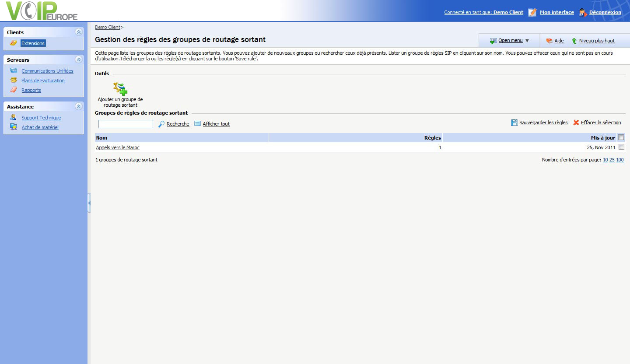Collapse the Assistance sidebar panel
Screen dimensions: 630x364
78,106
